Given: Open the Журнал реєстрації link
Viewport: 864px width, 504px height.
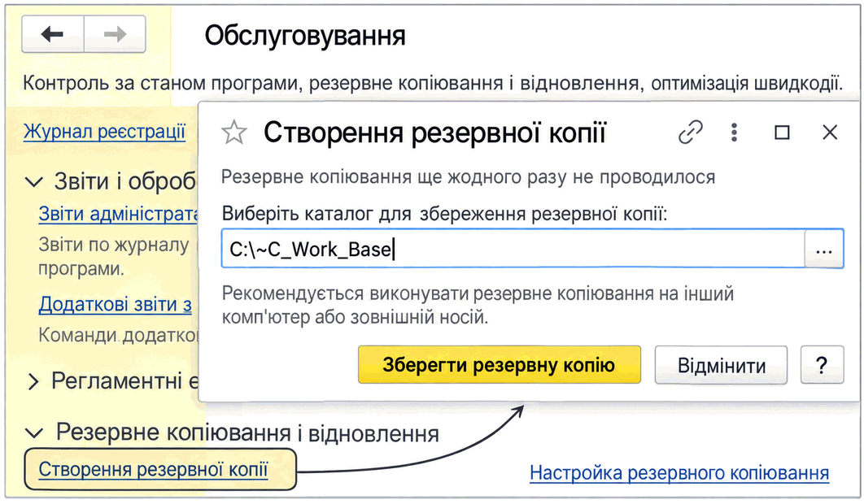Looking at the screenshot, I should [104, 132].
